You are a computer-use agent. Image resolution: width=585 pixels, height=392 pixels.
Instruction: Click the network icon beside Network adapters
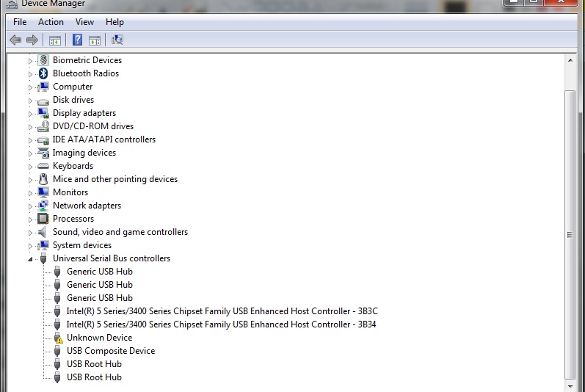pyautogui.click(x=43, y=206)
